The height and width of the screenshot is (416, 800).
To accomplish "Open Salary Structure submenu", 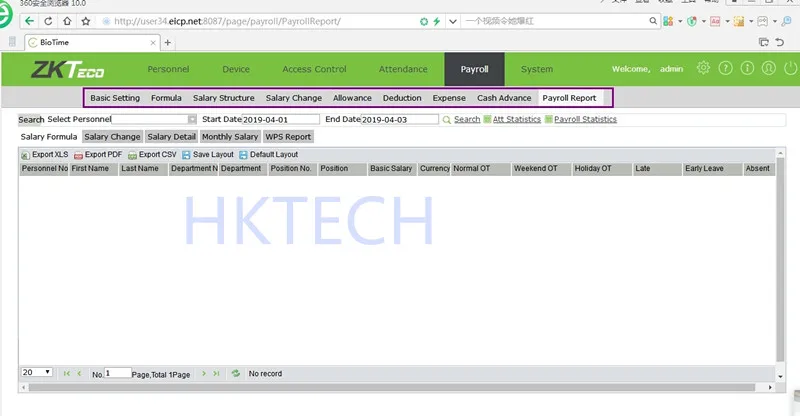I will click(223, 98).
